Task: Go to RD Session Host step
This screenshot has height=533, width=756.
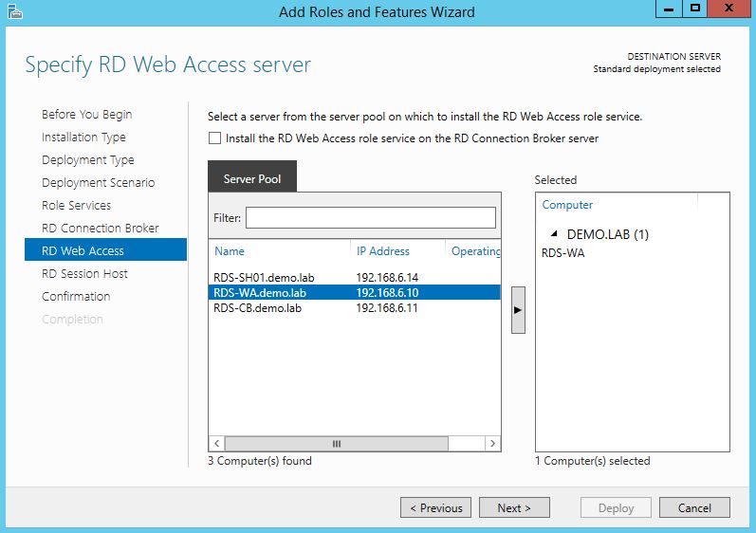Action: pos(84,273)
